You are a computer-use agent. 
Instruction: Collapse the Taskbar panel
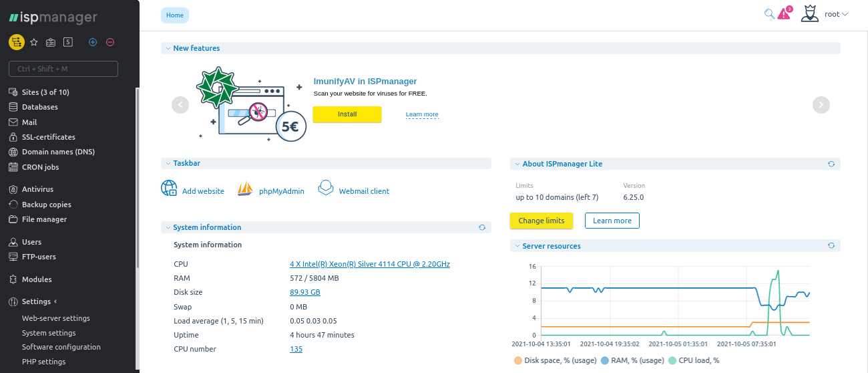(x=168, y=163)
